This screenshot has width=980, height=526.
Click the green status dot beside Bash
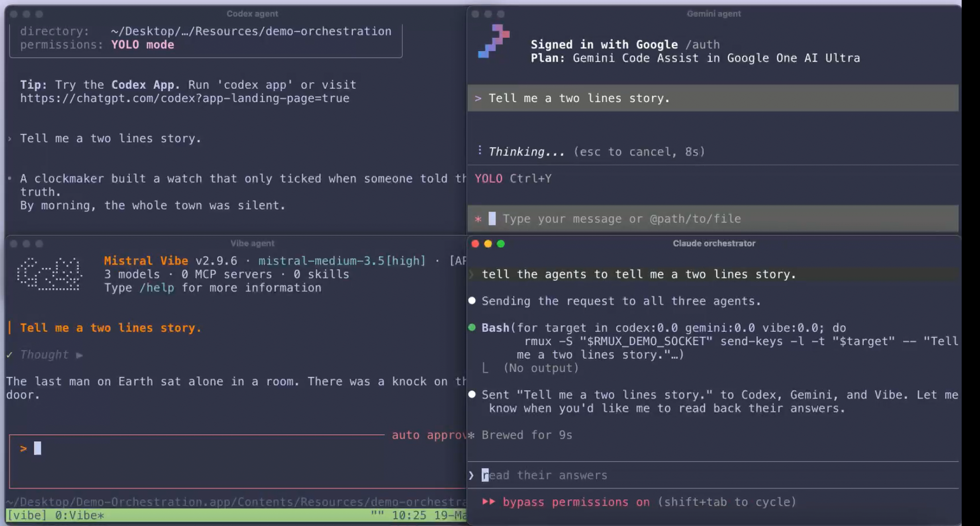(472, 328)
